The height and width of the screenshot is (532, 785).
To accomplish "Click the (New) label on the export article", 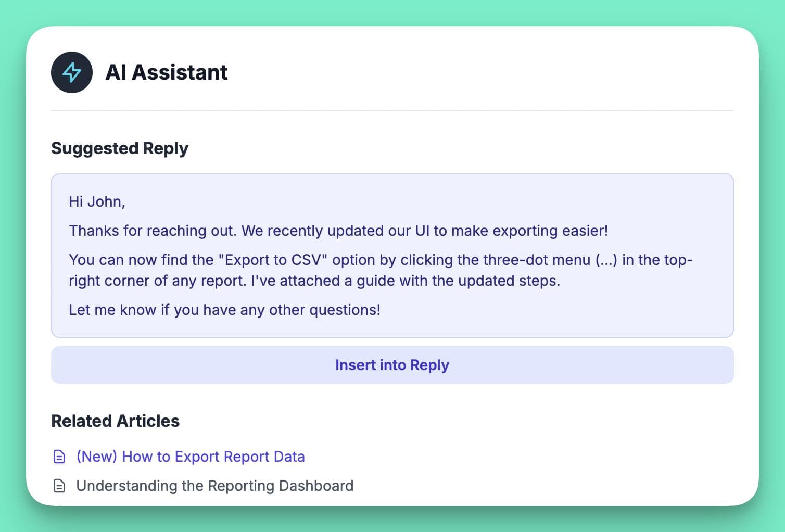I will coord(97,457).
